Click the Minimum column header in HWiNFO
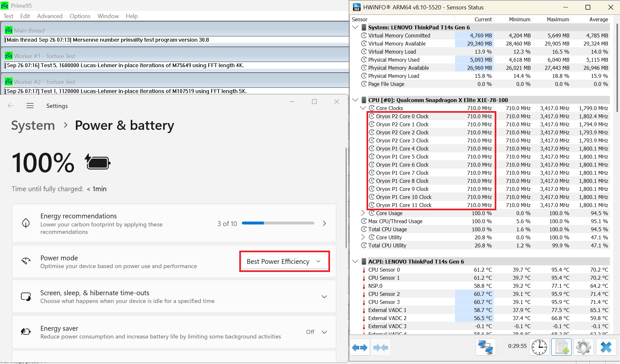Image resolution: width=620 pixels, height=364 pixels. [513, 19]
